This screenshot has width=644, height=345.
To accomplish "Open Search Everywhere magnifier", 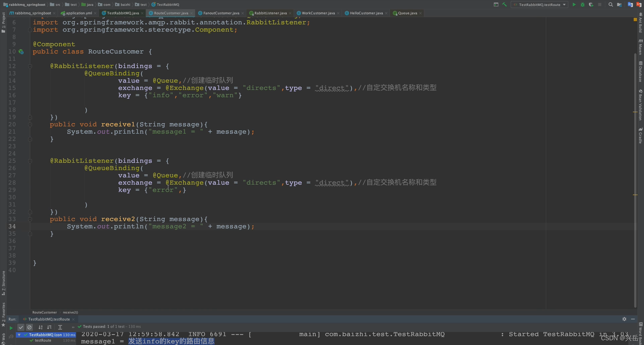I will pyautogui.click(x=610, y=5).
